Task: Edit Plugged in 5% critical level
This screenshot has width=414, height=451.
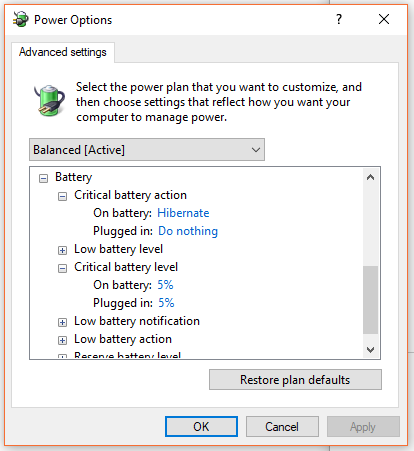Action: tap(166, 303)
